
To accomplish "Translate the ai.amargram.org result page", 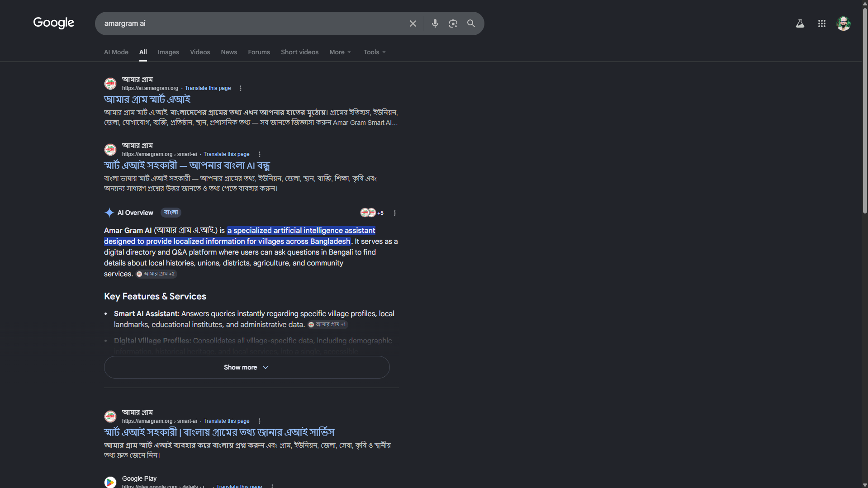I will 208,88.
